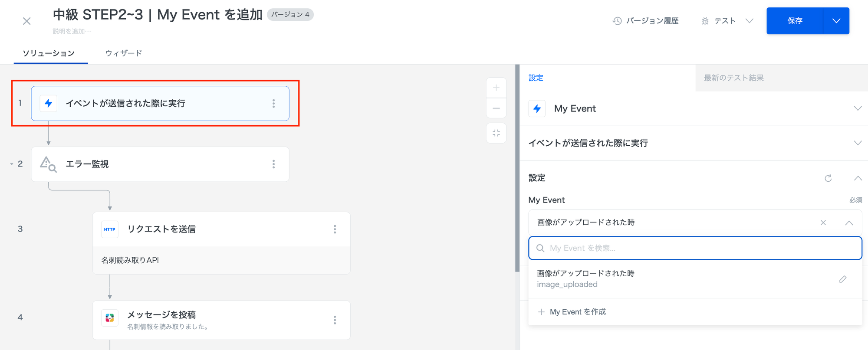Open the 保存 button dropdown arrow
868x350 pixels.
point(836,21)
